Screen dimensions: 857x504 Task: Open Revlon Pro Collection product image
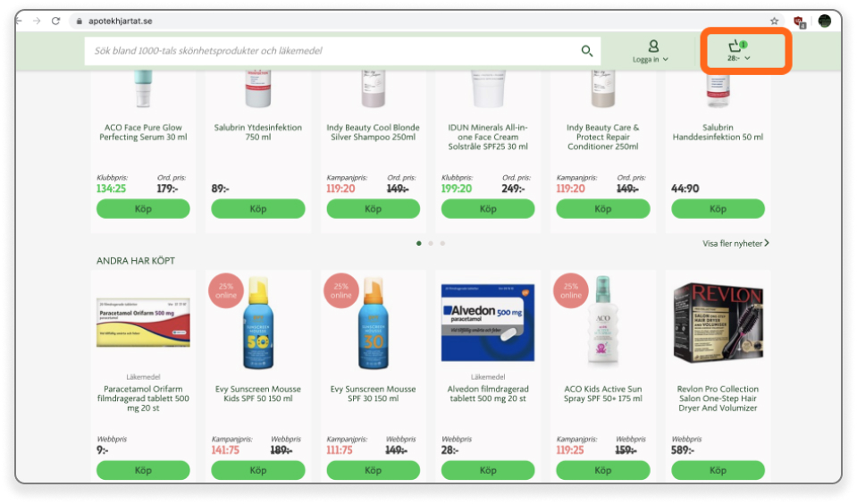coord(718,322)
